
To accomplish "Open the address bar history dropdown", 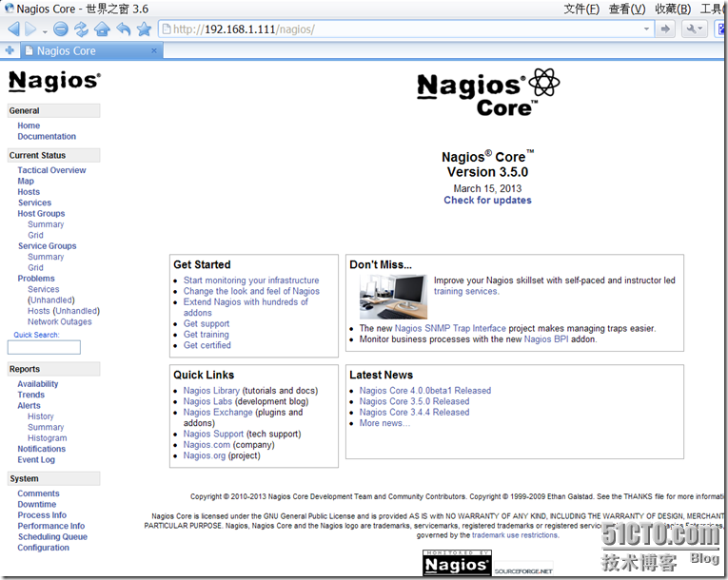I will click(646, 29).
